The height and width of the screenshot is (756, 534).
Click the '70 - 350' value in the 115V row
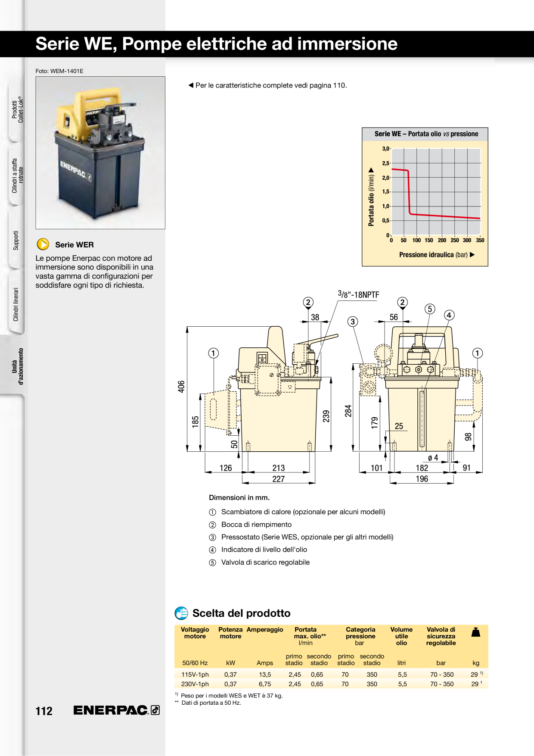[x=442, y=675]
